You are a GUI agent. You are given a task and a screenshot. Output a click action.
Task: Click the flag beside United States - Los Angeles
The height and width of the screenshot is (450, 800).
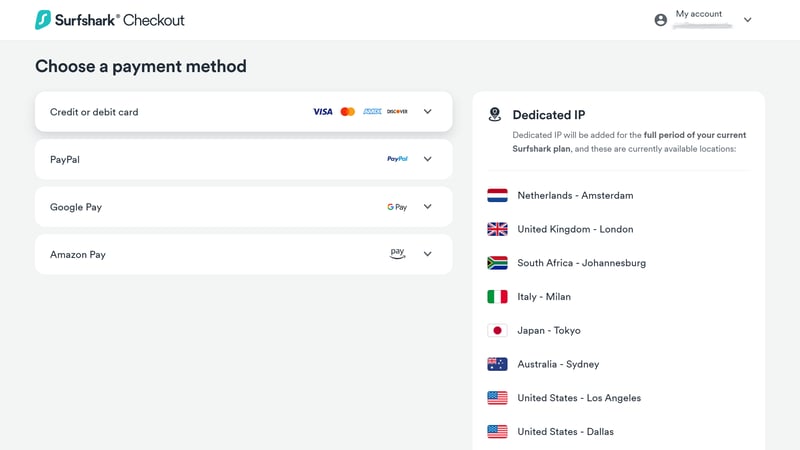click(x=497, y=397)
